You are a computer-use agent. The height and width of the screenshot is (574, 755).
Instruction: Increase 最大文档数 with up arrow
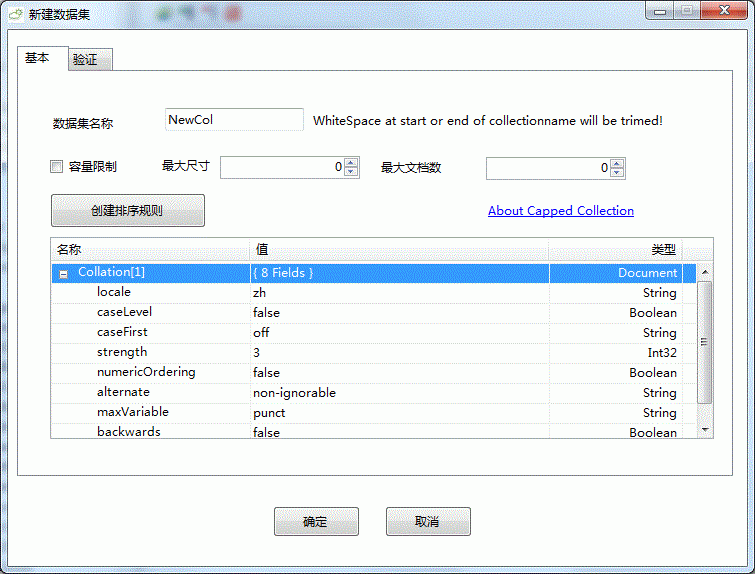617,164
